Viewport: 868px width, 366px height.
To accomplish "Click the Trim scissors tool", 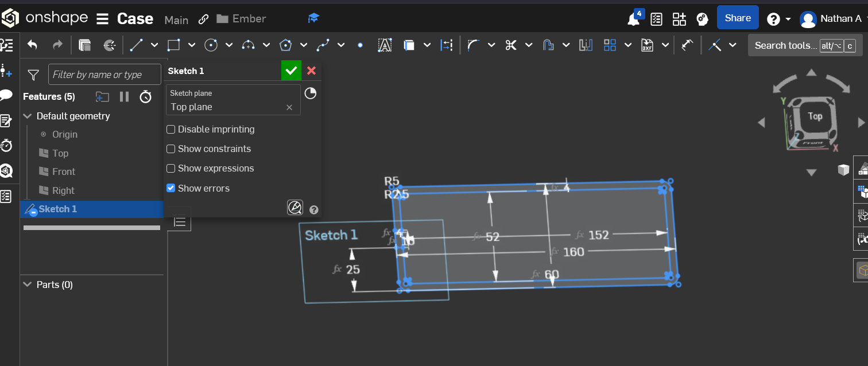I will [511, 45].
